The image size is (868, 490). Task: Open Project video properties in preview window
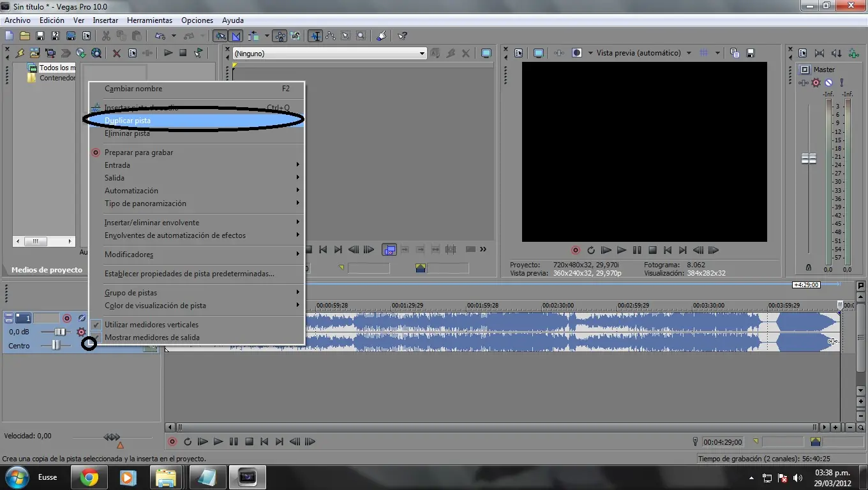tap(519, 53)
